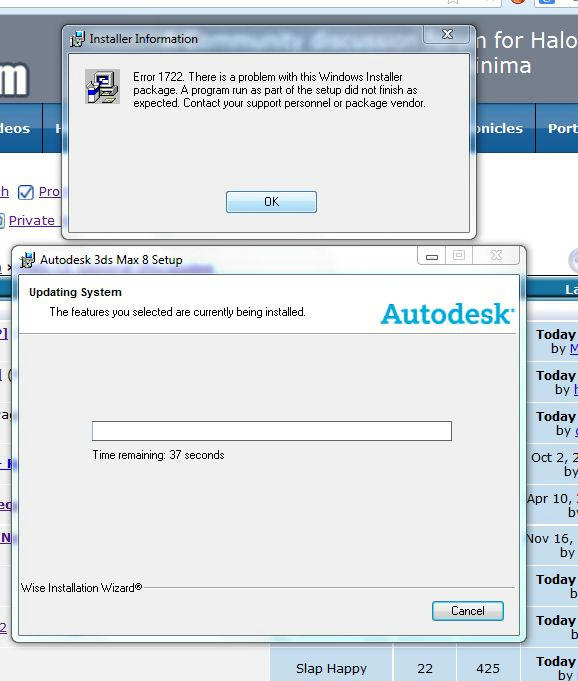Click the Error 1722 message text

279,90
